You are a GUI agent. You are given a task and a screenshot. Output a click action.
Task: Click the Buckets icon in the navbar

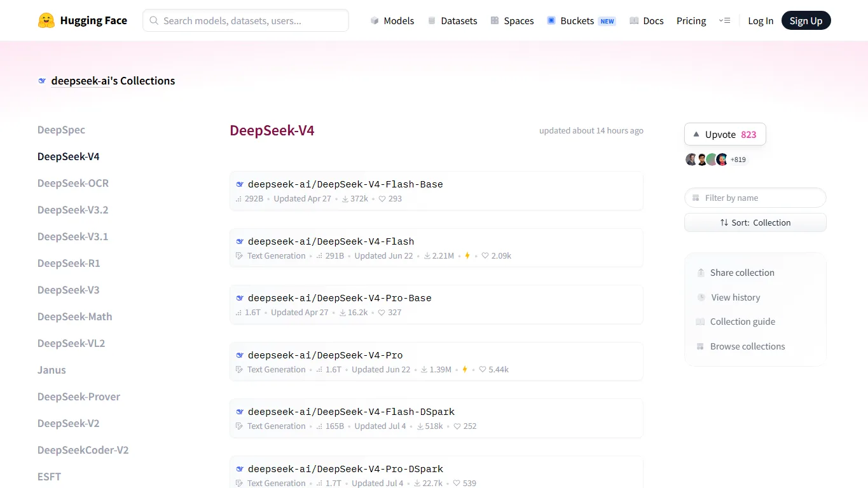(551, 21)
